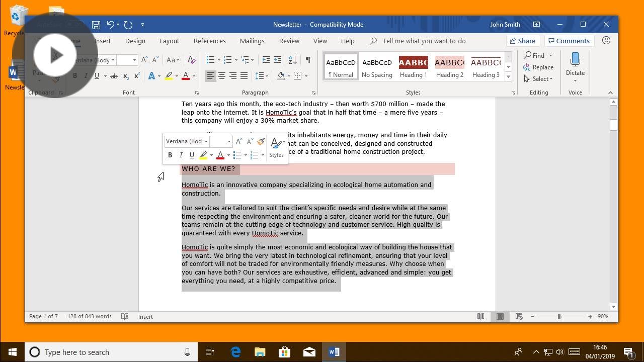Apply text highlight color in ribbon
The image size is (644, 362).
pos(169,76)
